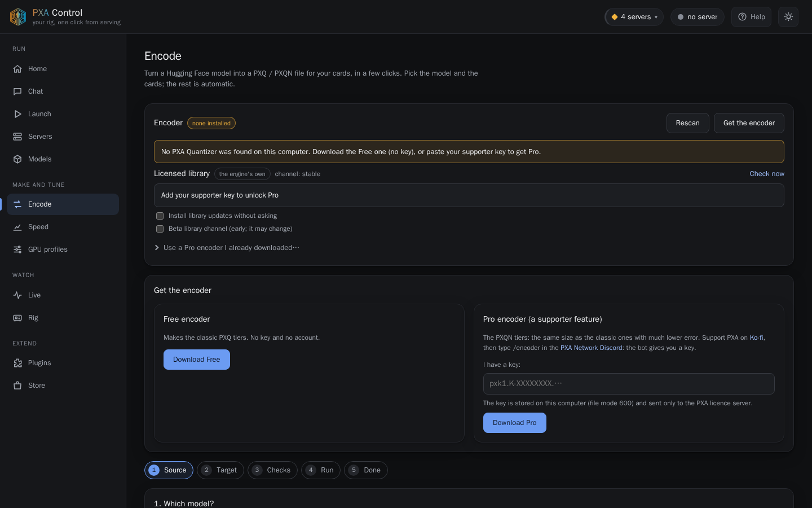The height and width of the screenshot is (508, 812).
Task: Open Live via its pulse icon
Action: (17, 295)
